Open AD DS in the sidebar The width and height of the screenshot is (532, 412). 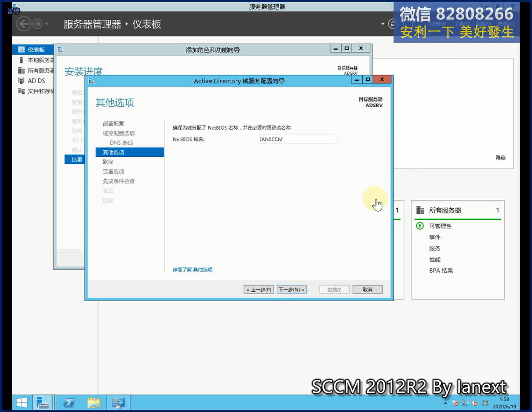coord(36,81)
